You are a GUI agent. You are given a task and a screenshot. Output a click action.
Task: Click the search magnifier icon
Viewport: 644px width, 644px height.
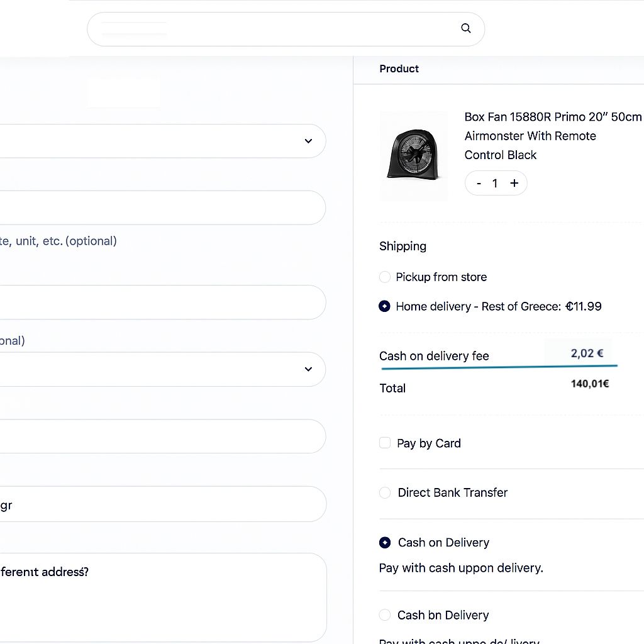coord(466,28)
